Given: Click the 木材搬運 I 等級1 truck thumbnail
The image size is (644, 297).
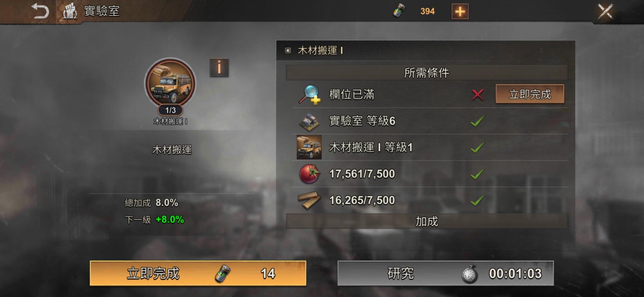Looking at the screenshot, I should click(309, 147).
